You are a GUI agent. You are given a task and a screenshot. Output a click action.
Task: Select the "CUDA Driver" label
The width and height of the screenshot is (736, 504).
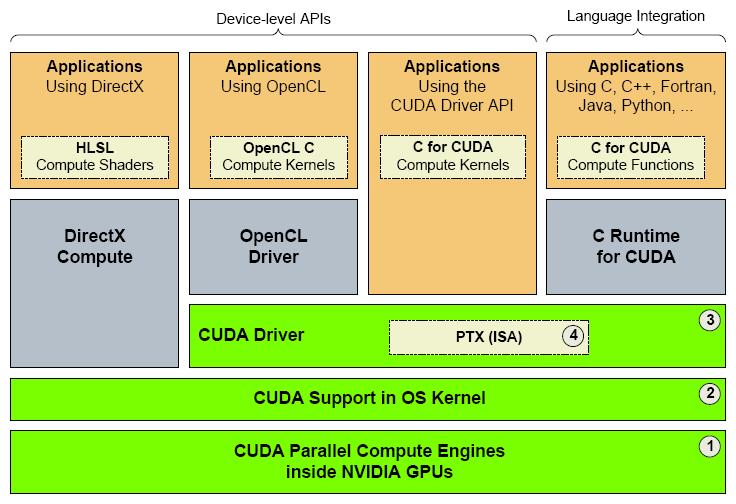point(251,335)
